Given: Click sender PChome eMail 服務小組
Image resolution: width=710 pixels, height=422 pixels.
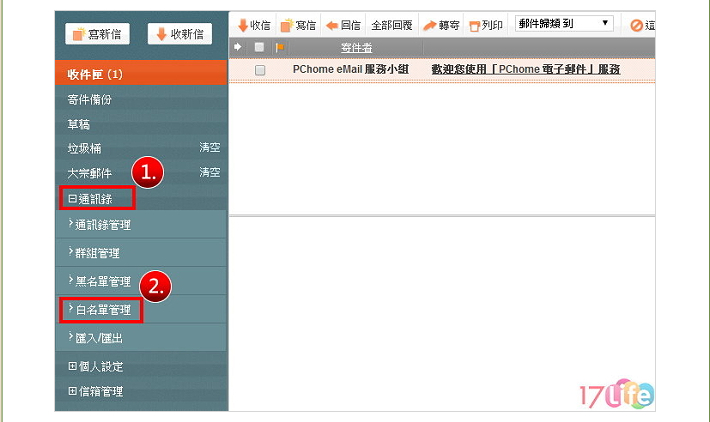Looking at the screenshot, I should pyautogui.click(x=350, y=69).
